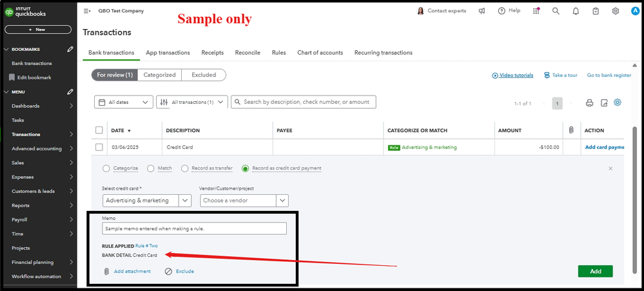The image size is (644, 291).
Task: Edit the menu with pencil icon
Action: pos(70,92)
